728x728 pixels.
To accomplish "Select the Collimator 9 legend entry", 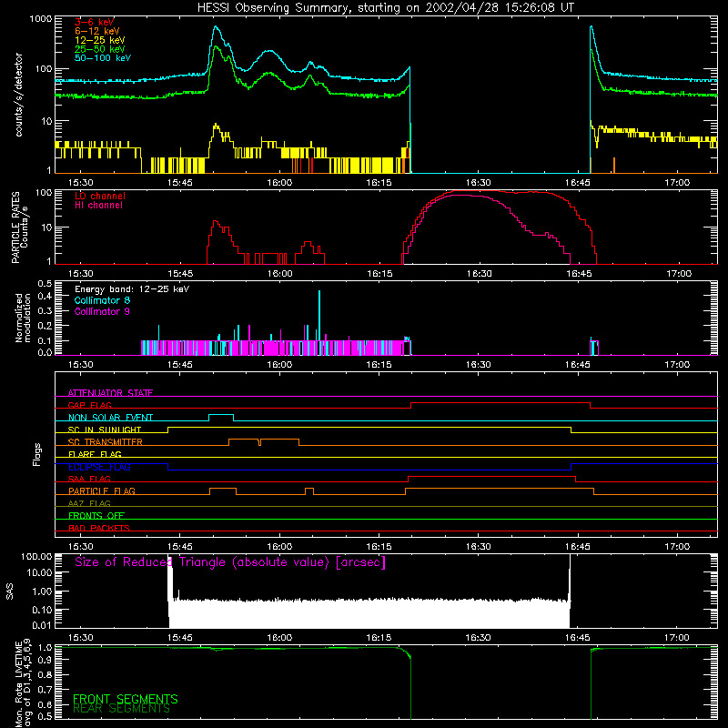I will coord(102,311).
